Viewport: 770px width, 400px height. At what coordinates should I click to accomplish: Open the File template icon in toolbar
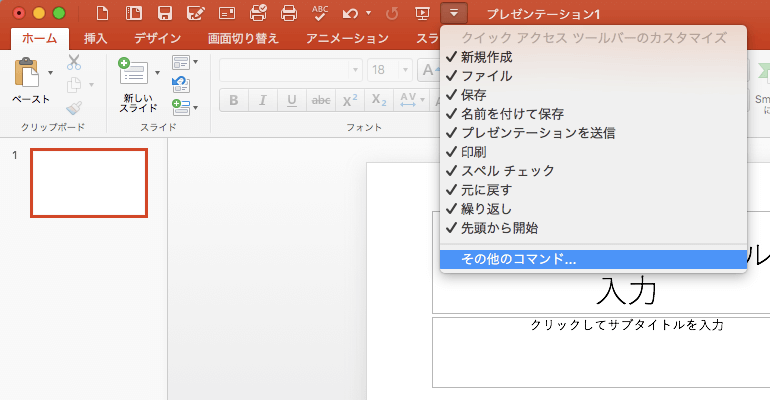click(x=134, y=13)
